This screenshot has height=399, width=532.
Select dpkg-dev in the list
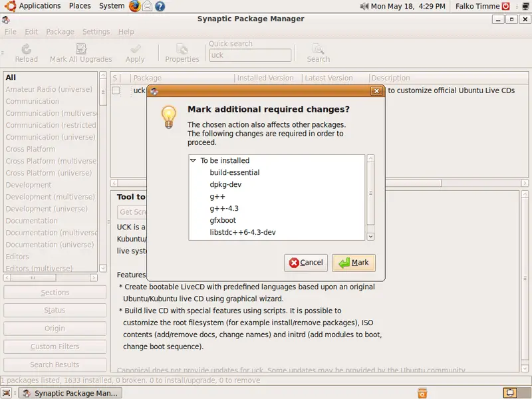[225, 185]
